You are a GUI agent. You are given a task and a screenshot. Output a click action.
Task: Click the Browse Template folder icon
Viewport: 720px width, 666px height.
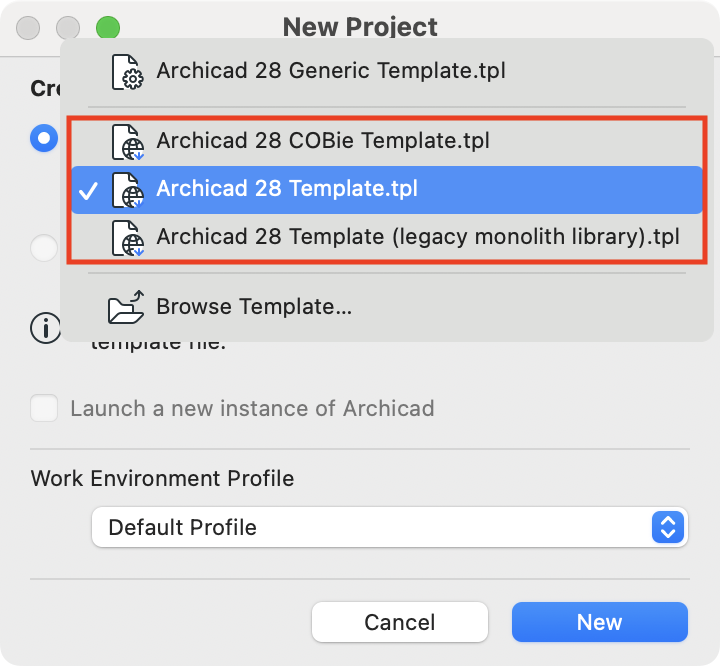pos(126,307)
